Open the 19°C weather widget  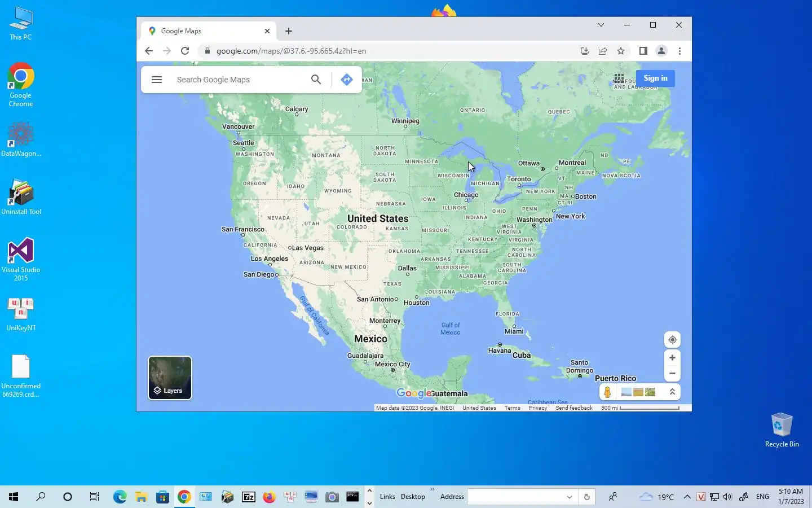(657, 497)
